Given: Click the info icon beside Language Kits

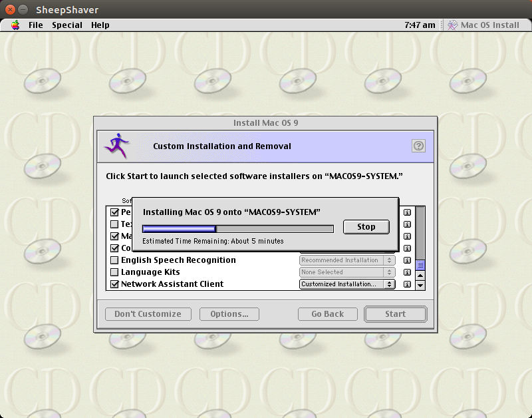Looking at the screenshot, I should pos(408,272).
